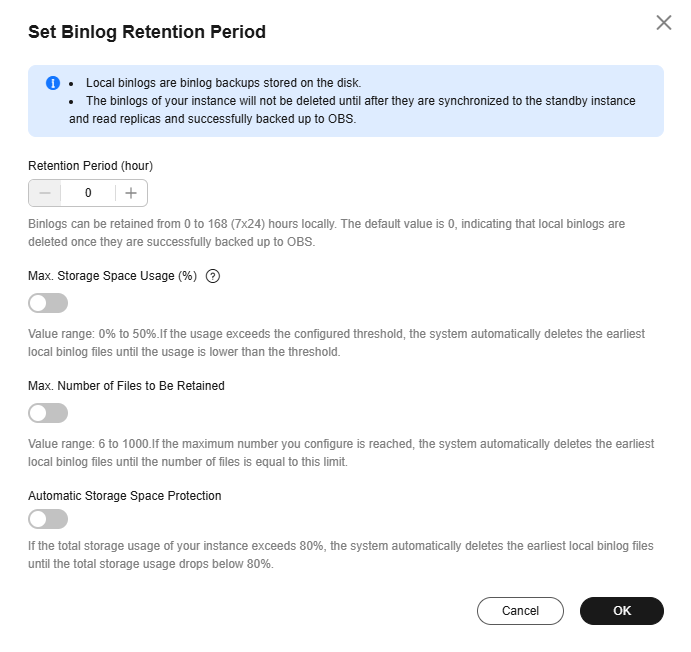Close the Set Binlog Retention Period dialog
691x652 pixels.
pyautogui.click(x=663, y=22)
